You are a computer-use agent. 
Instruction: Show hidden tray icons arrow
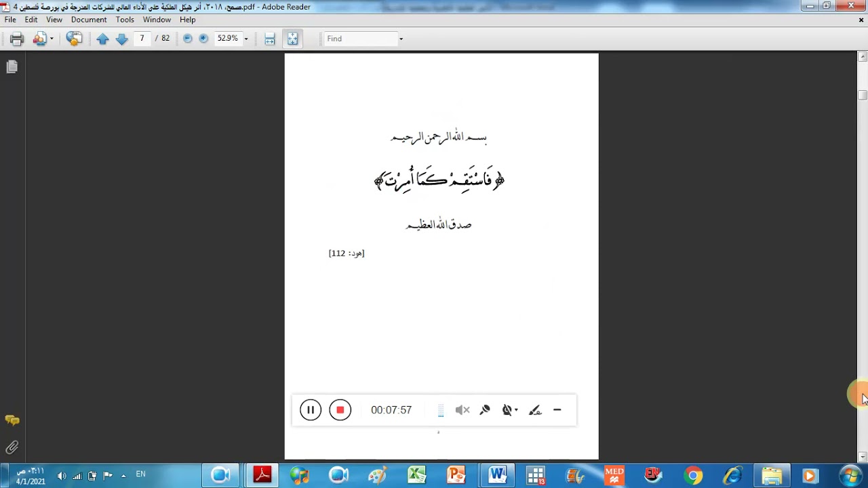123,476
